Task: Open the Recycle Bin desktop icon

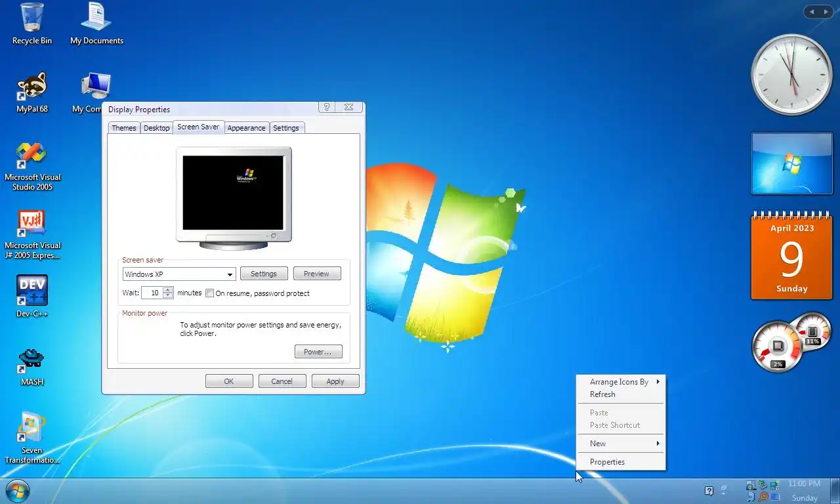Action: pyautogui.click(x=31, y=24)
